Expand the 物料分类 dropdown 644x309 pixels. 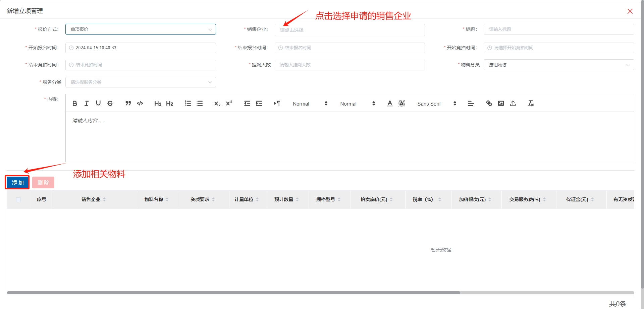[558, 65]
